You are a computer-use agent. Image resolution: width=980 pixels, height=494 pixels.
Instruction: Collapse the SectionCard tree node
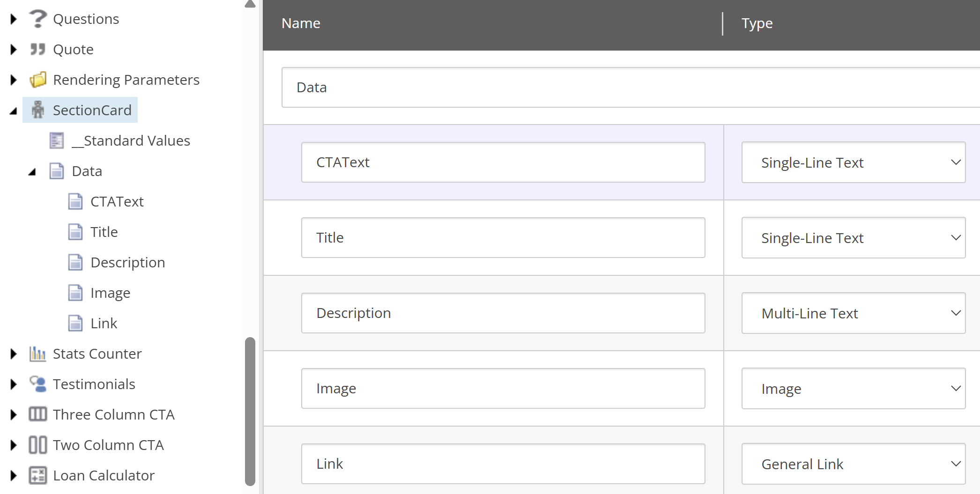(x=12, y=110)
